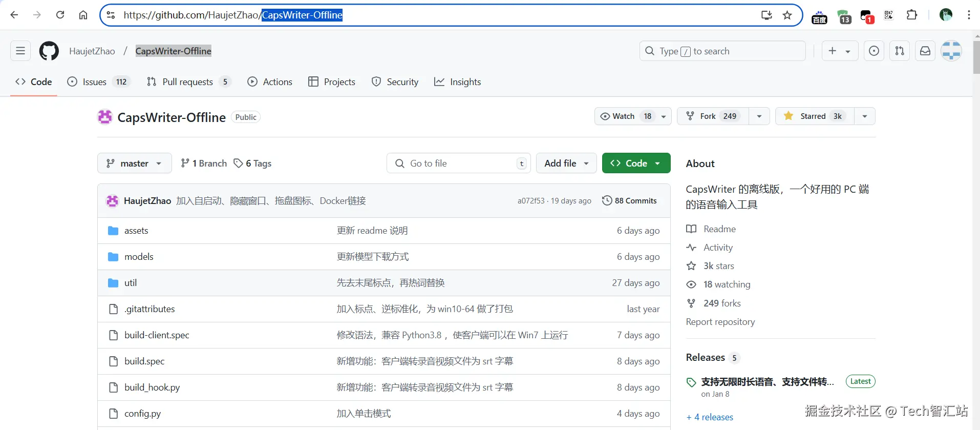Expand the Watch dropdown arrow
Screen dimensions: 980x430
pos(664,116)
